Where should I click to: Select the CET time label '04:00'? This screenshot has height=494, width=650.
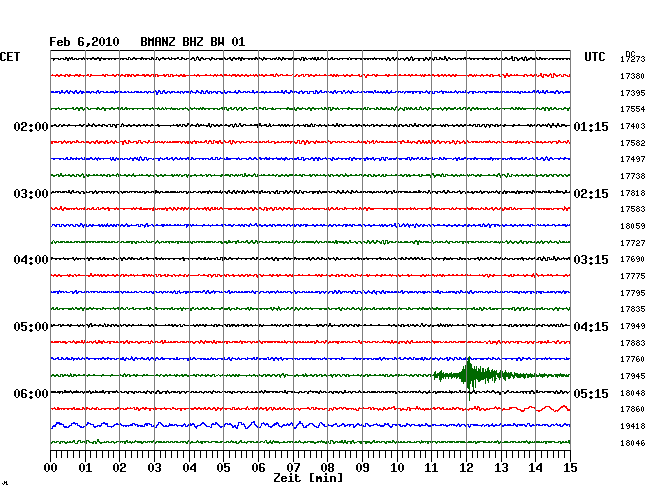(x=31, y=260)
